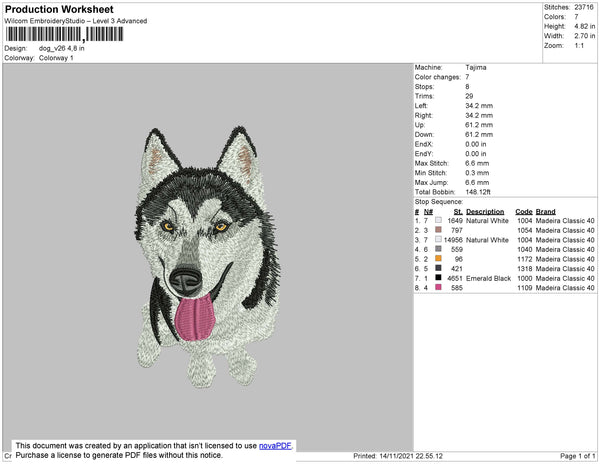Click the Height value 4.82 in
Viewport: 600px width, 464px height.
tap(585, 26)
